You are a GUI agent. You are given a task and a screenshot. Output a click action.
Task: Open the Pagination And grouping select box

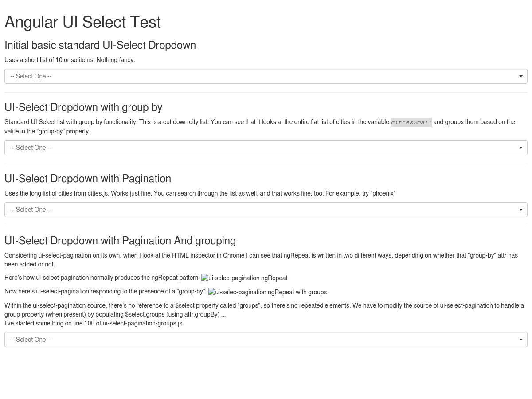click(266, 340)
